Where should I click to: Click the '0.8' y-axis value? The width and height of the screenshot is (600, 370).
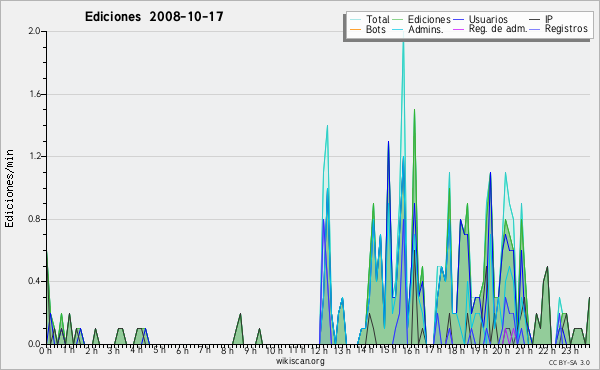click(x=34, y=219)
